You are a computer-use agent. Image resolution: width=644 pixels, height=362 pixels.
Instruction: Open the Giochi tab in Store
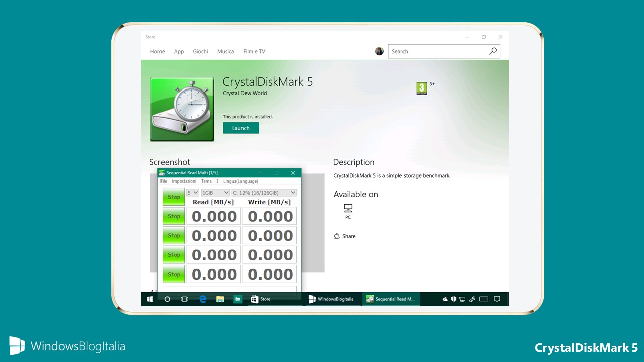point(200,51)
